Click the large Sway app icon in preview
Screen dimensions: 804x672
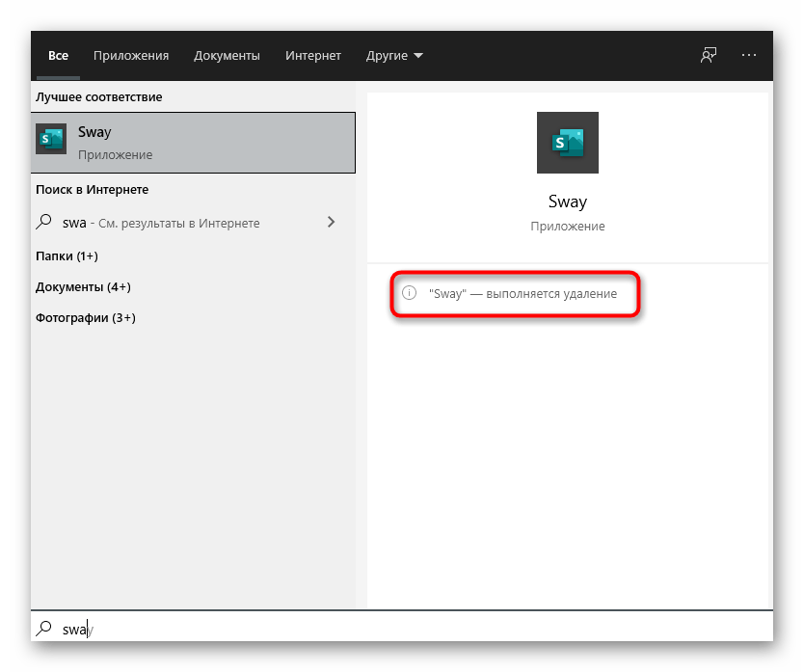(x=567, y=143)
